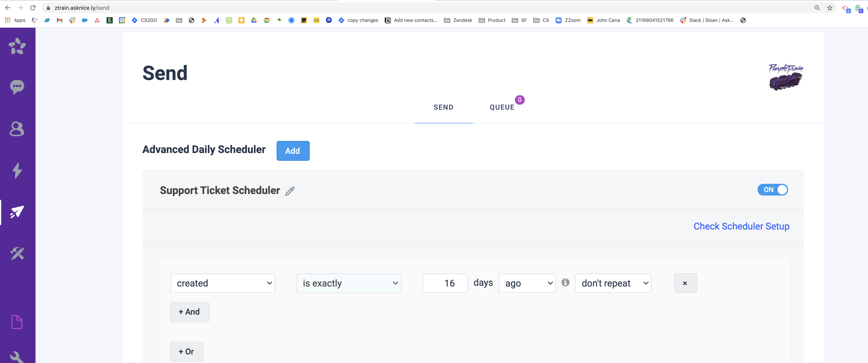The image size is (868, 363).
Task: Open the SF bookmarks folder
Action: click(519, 20)
